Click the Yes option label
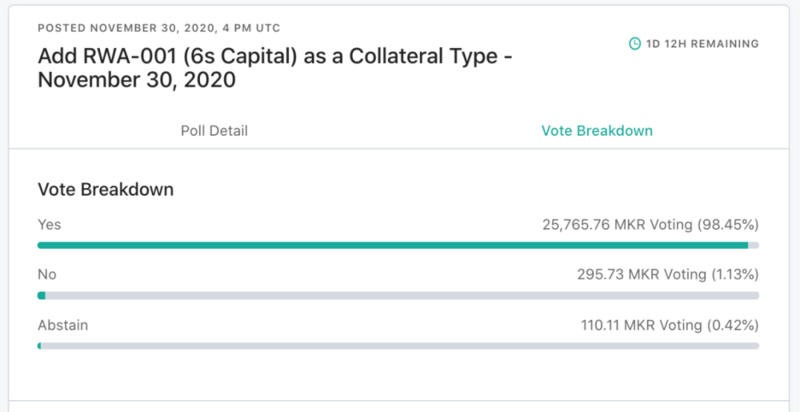This screenshot has height=412, width=800. (49, 225)
